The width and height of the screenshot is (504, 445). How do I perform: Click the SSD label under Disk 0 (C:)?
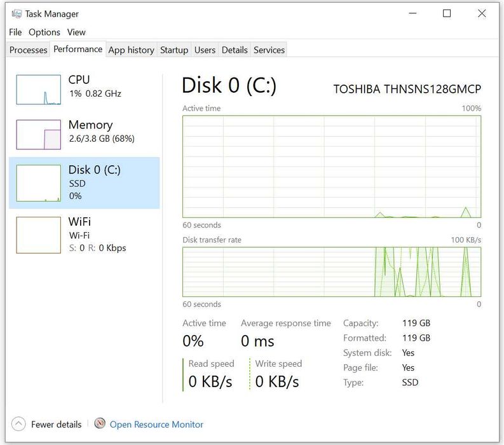click(x=78, y=184)
